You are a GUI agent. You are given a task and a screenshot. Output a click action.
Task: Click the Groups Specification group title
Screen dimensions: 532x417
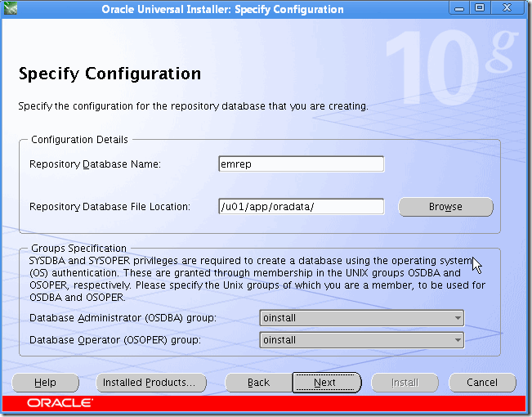[78, 249]
